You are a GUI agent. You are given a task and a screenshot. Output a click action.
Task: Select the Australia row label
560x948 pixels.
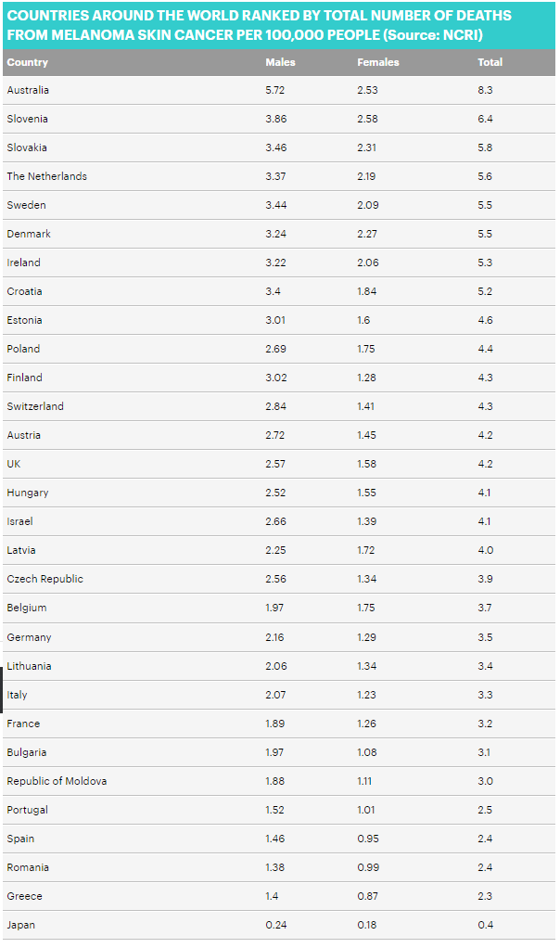[x=28, y=90]
